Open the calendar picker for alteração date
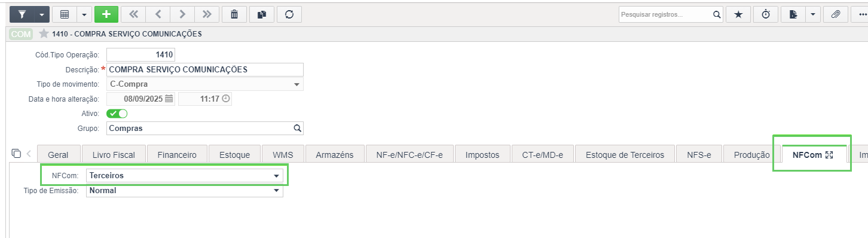The height and width of the screenshot is (238, 868). click(169, 99)
